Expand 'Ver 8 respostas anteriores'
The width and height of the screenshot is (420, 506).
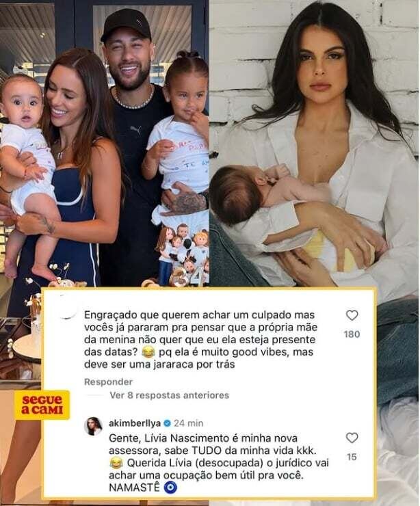pyautogui.click(x=169, y=395)
